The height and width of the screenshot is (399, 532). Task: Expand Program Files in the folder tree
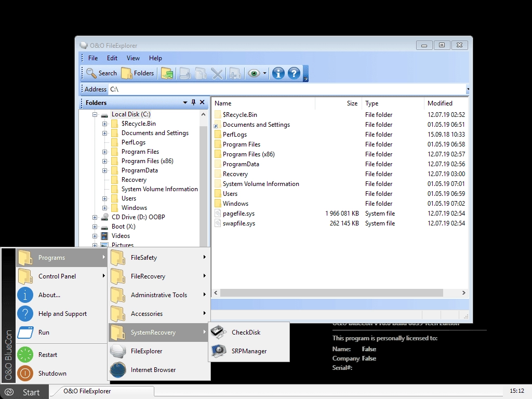coord(104,152)
